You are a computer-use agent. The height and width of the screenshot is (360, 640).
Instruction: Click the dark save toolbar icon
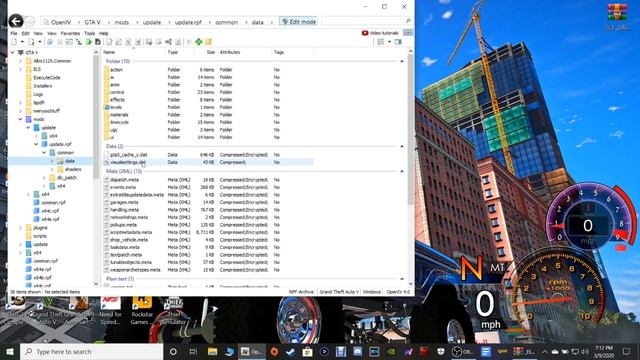98,42
